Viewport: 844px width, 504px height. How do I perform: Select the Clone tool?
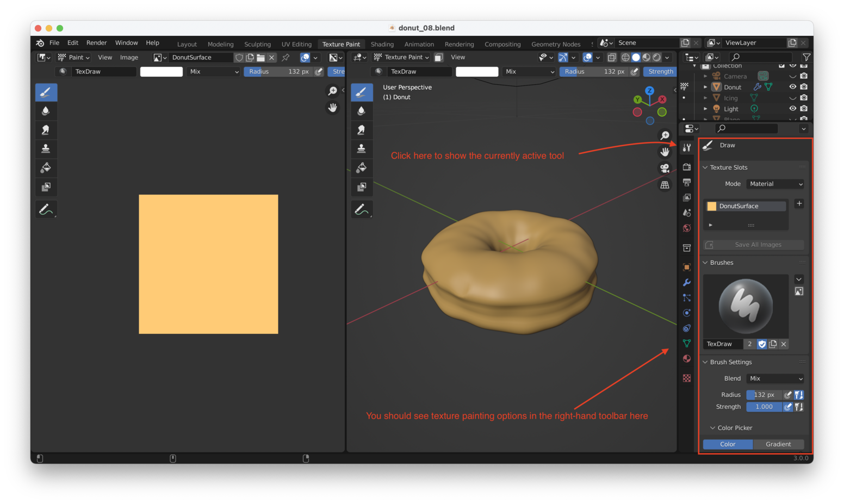pos(46,148)
